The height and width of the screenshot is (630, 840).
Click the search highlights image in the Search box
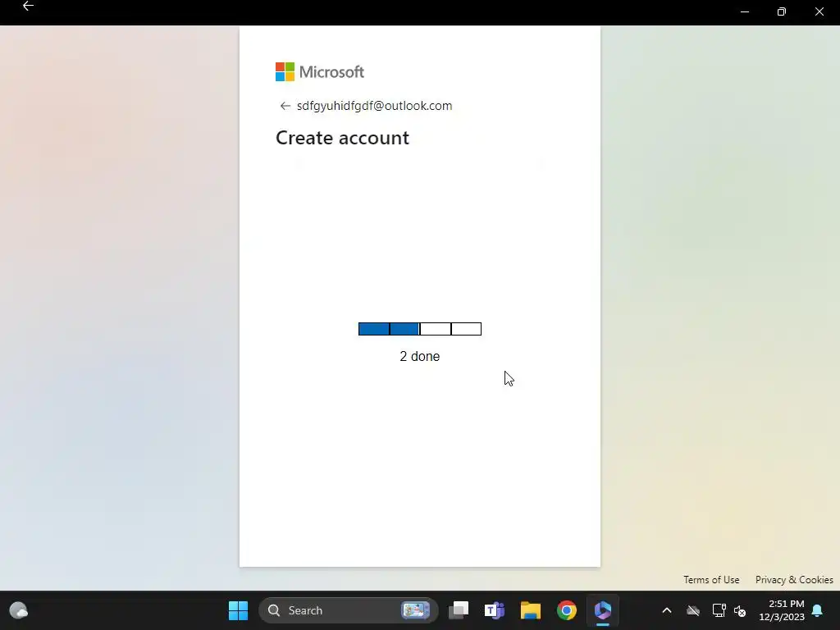point(416,610)
